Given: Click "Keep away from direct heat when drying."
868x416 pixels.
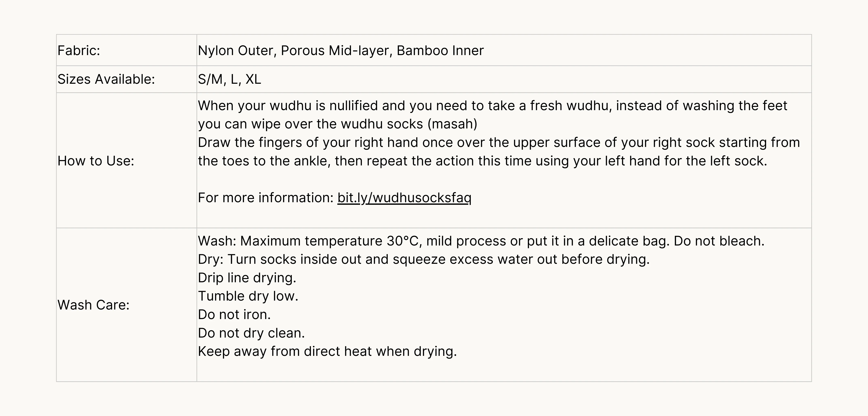Looking at the screenshot, I should click(x=327, y=351).
